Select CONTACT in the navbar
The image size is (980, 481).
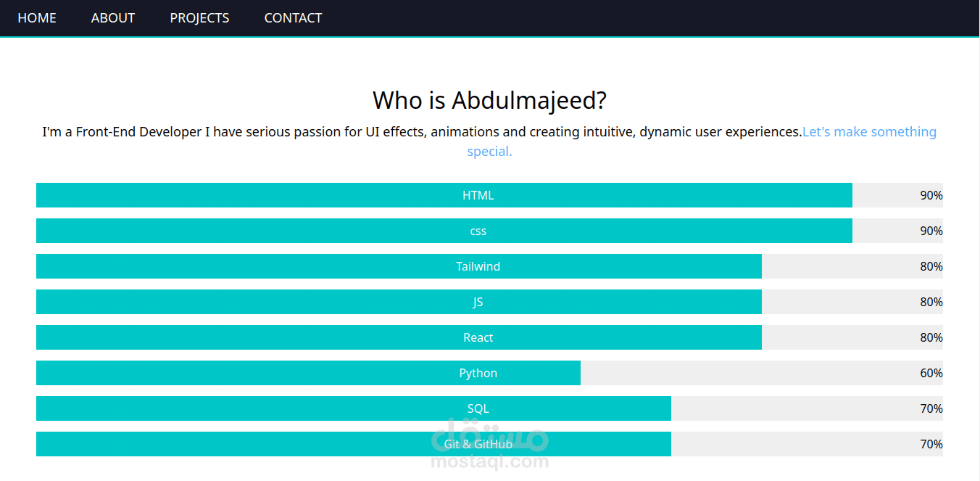[293, 18]
